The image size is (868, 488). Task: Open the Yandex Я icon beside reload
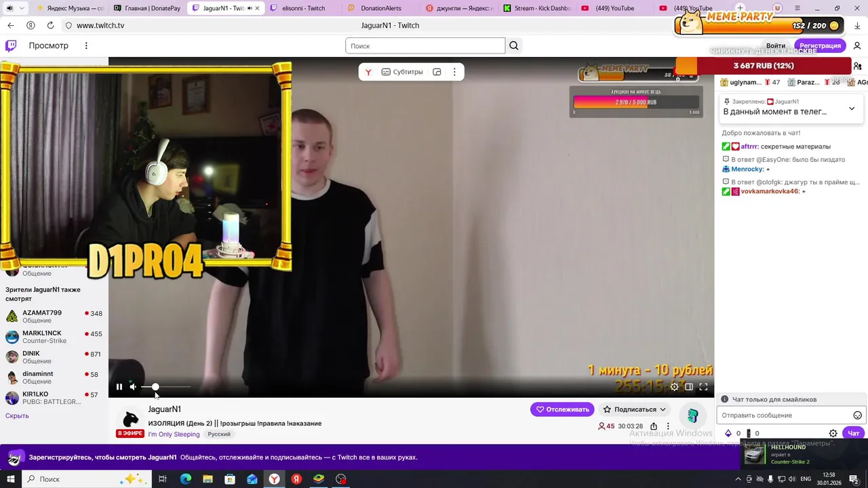(x=31, y=25)
